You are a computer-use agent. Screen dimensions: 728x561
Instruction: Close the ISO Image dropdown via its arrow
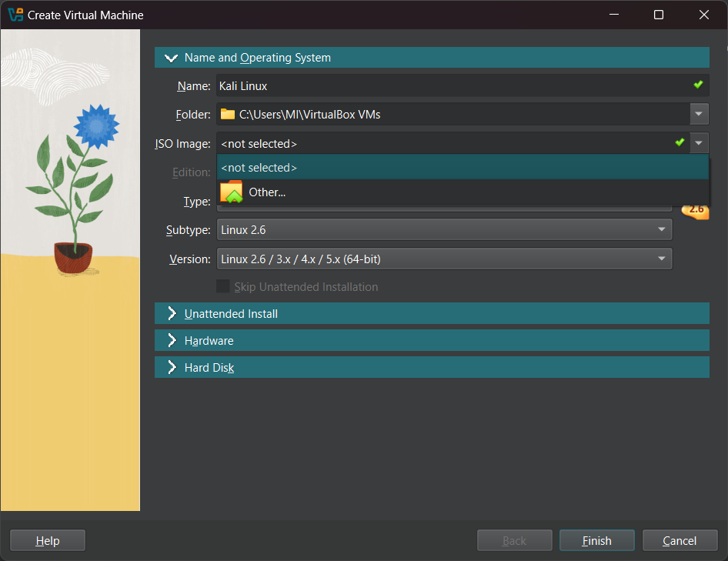pyautogui.click(x=699, y=143)
